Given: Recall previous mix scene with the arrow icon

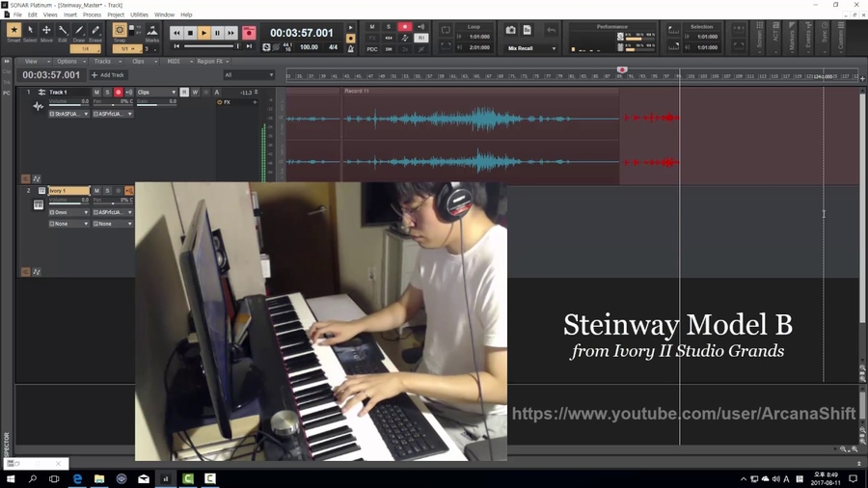Looking at the screenshot, I should click(551, 30).
